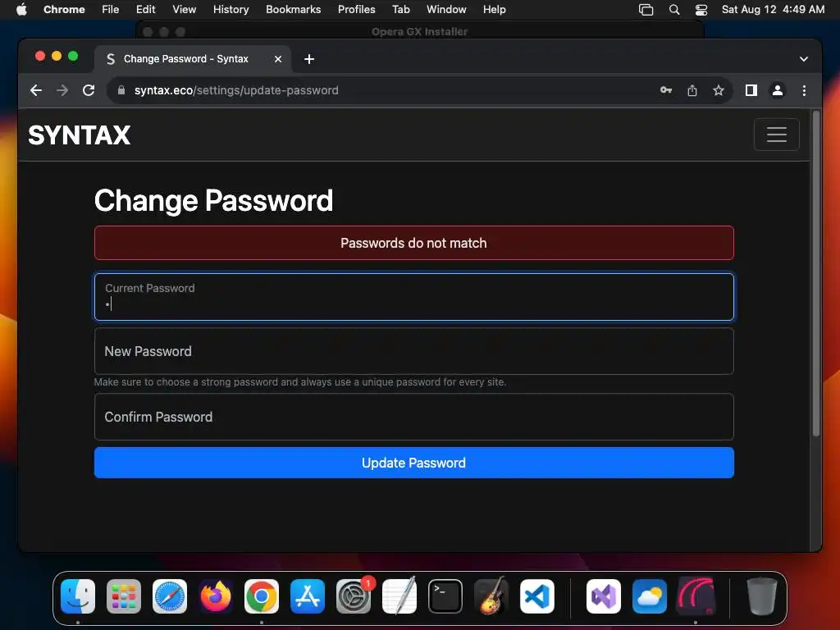Open the File menu
Screen dimensions: 840x630
[x=111, y=10]
